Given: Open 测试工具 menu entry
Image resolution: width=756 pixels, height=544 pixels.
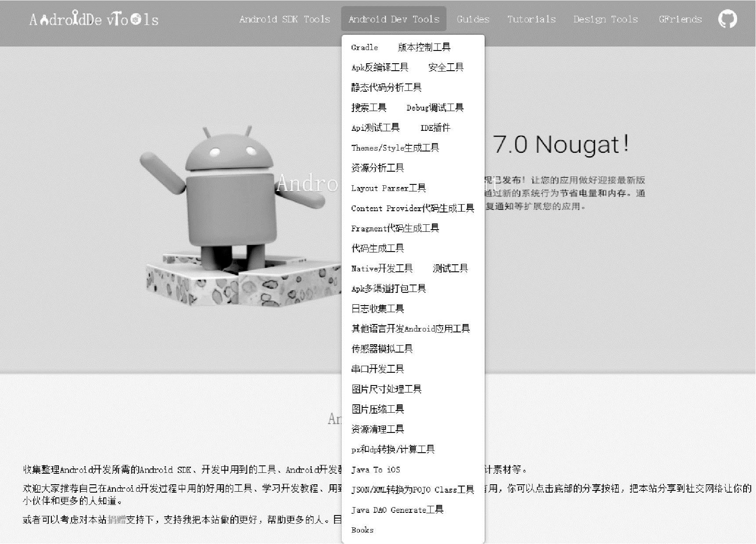Looking at the screenshot, I should (x=450, y=269).
